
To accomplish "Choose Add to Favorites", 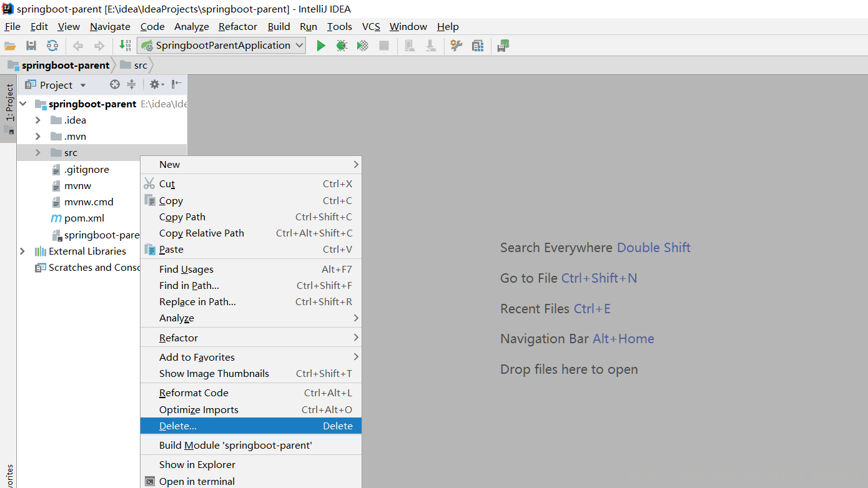I will [251, 357].
